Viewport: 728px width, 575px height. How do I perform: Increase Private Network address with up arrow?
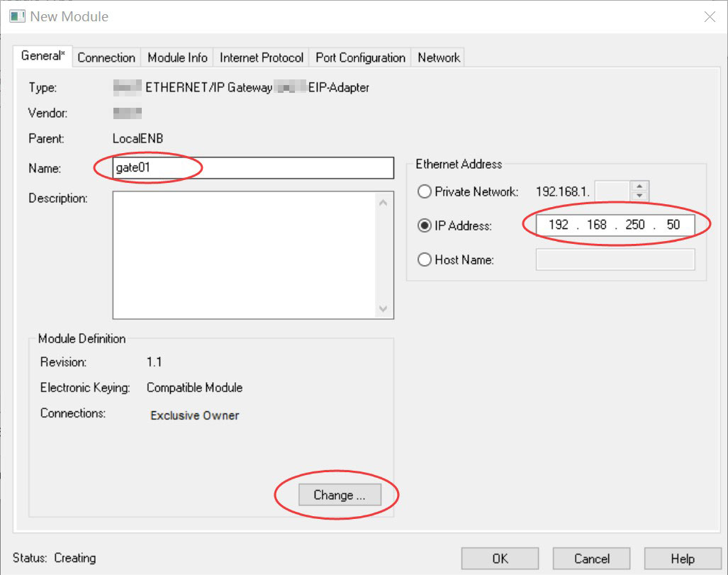[639, 186]
